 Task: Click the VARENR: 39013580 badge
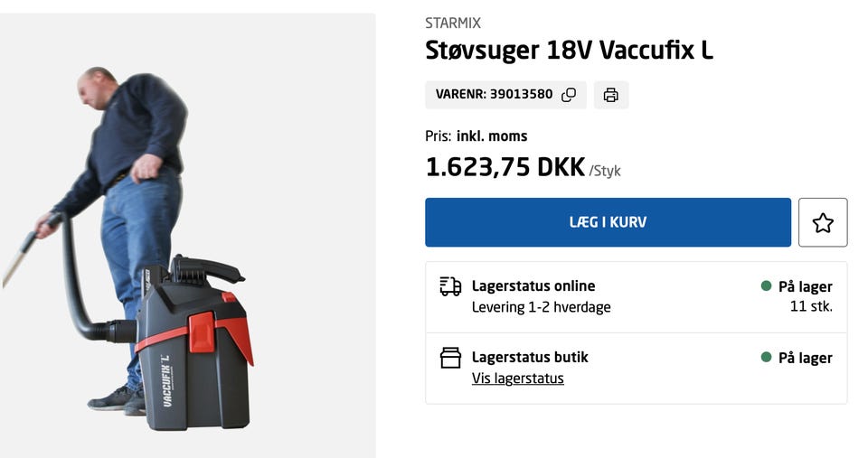(x=505, y=95)
